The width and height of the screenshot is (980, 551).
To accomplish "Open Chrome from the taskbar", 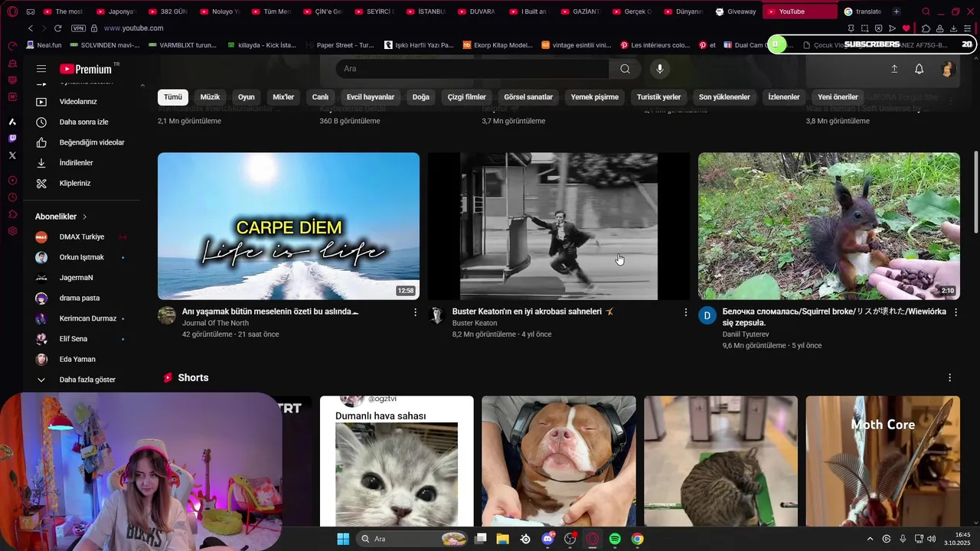I will tap(637, 539).
